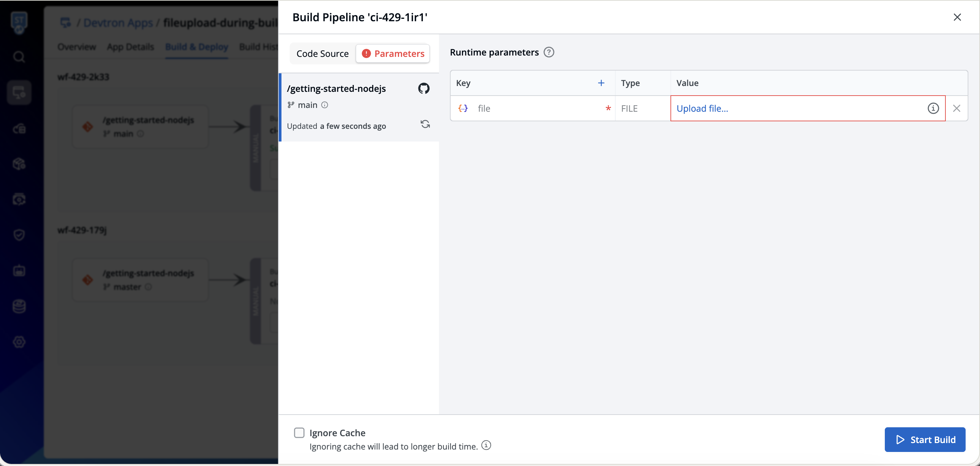This screenshot has height=466, width=980.
Task: Click workflow title wf-429-179j
Action: click(x=82, y=230)
